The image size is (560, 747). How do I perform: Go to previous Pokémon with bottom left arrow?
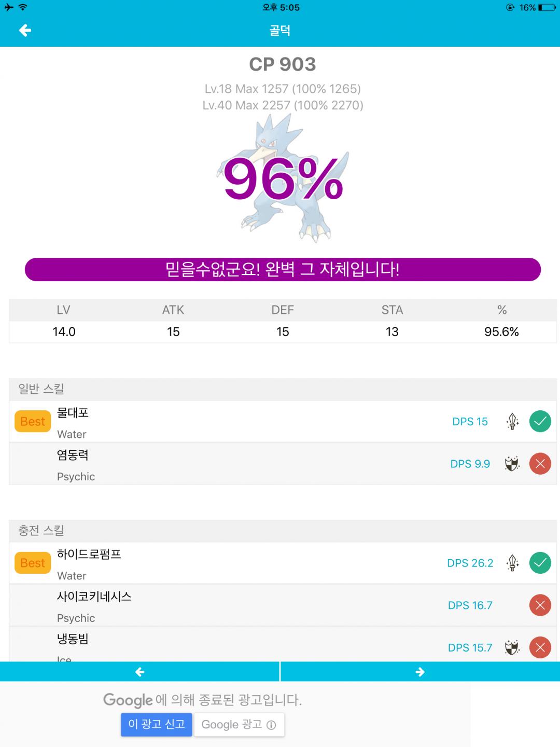[139, 672]
